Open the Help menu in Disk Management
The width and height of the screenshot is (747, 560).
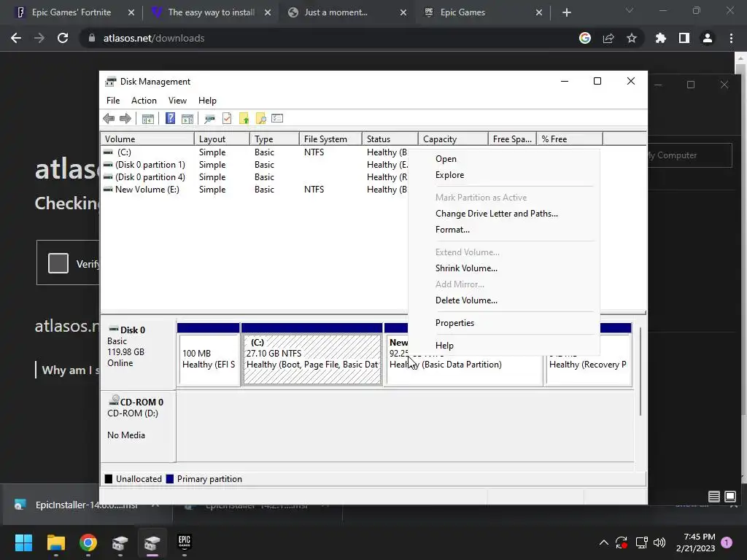pos(207,101)
